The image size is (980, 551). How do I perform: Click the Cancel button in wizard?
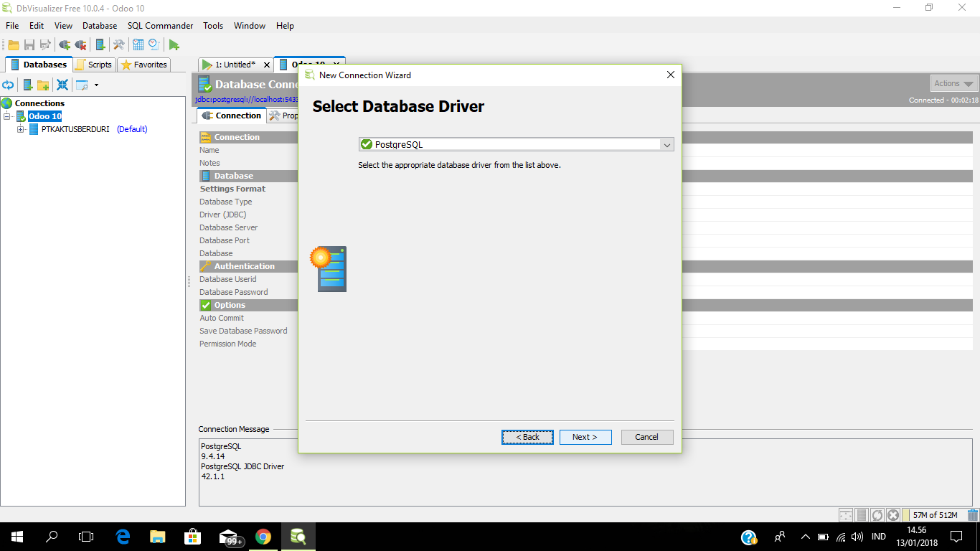[646, 437]
